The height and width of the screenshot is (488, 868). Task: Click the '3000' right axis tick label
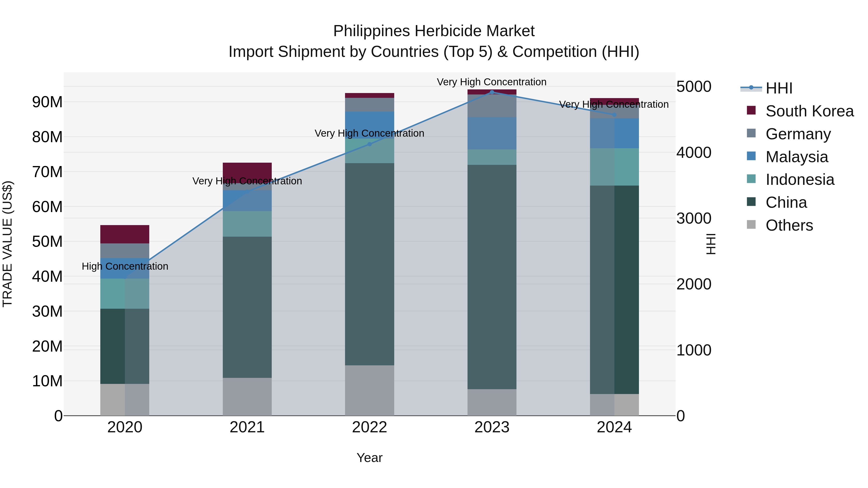pyautogui.click(x=694, y=219)
